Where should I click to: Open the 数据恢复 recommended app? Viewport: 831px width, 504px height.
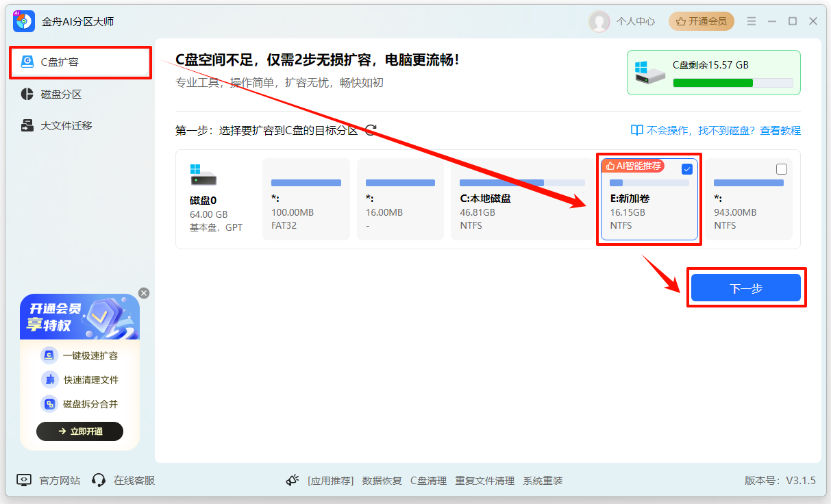(382, 481)
